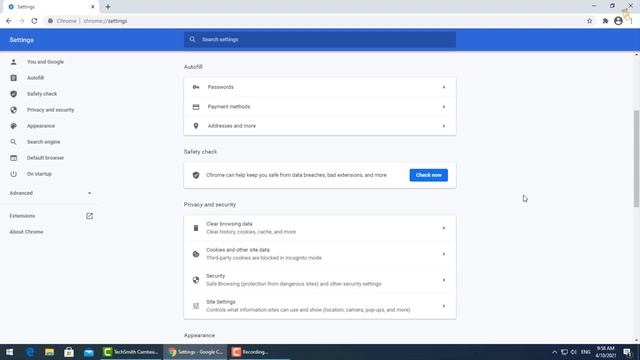640x360 pixels.
Task: Click the Search engine magnifier icon
Action: click(13, 142)
